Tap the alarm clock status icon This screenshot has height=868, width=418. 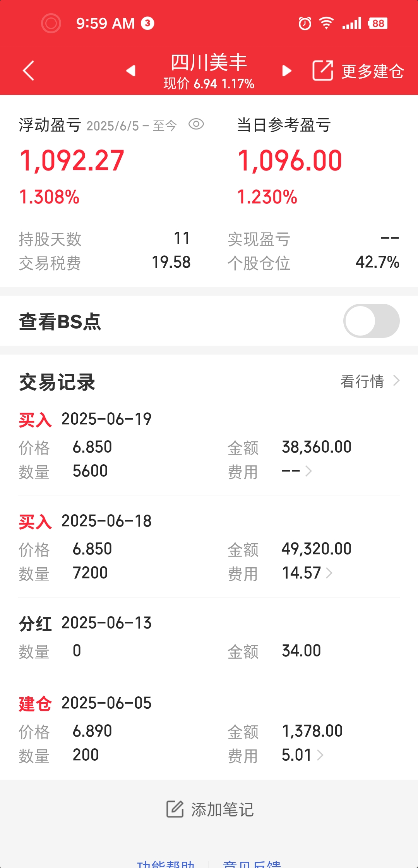[x=305, y=23]
